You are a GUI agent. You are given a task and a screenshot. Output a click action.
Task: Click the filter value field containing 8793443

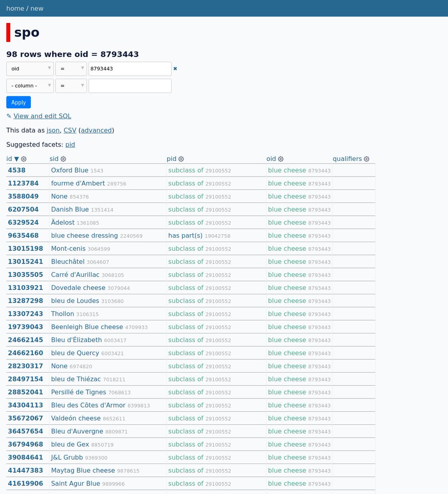click(x=130, y=69)
